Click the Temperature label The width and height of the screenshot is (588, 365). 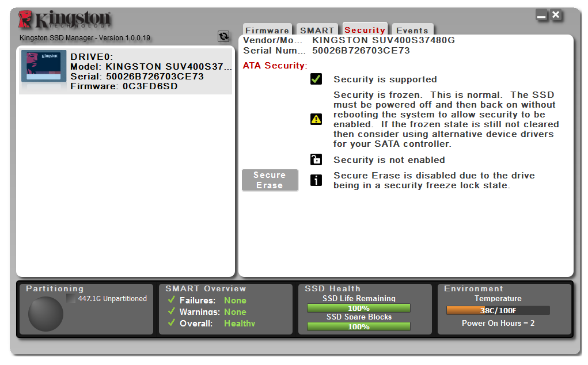[498, 298]
